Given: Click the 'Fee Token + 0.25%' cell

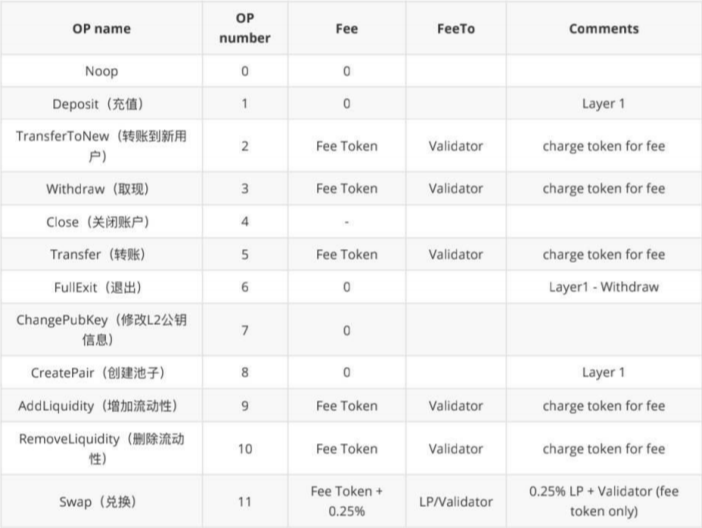Looking at the screenshot, I should point(346,501).
